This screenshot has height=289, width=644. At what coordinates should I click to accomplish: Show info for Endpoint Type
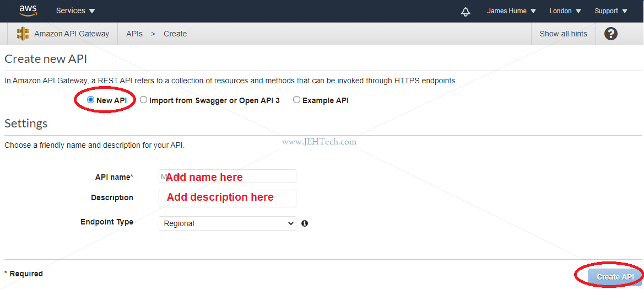[304, 223]
